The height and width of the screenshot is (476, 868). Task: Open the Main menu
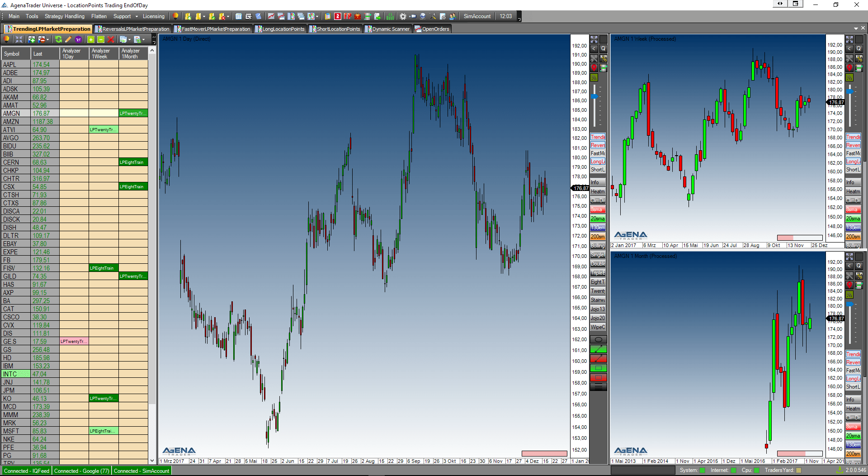pyautogui.click(x=14, y=16)
